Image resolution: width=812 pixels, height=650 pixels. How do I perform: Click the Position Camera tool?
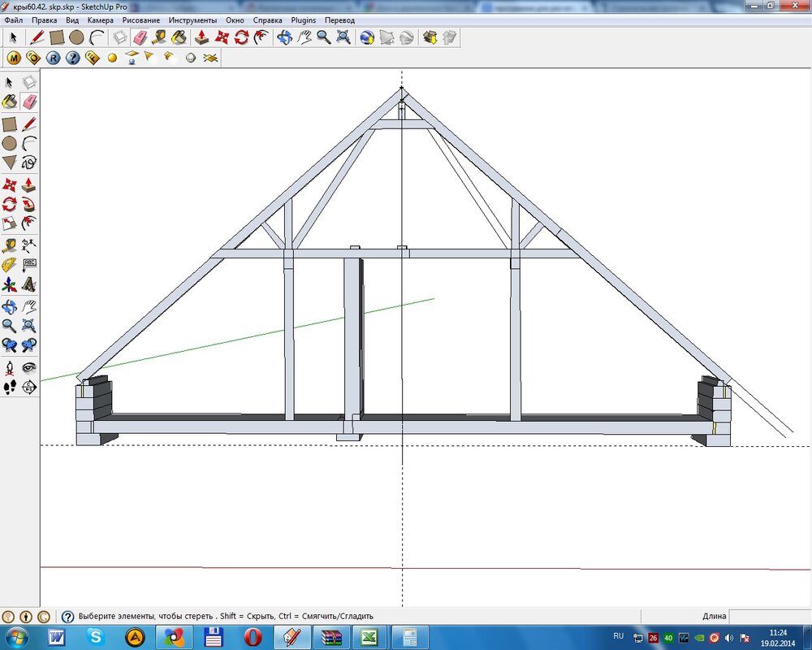10,367
